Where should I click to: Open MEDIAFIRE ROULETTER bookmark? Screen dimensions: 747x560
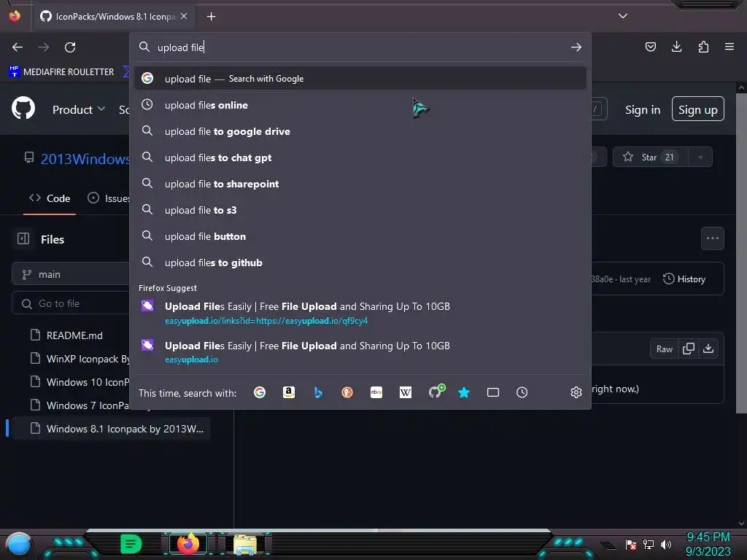coord(61,72)
